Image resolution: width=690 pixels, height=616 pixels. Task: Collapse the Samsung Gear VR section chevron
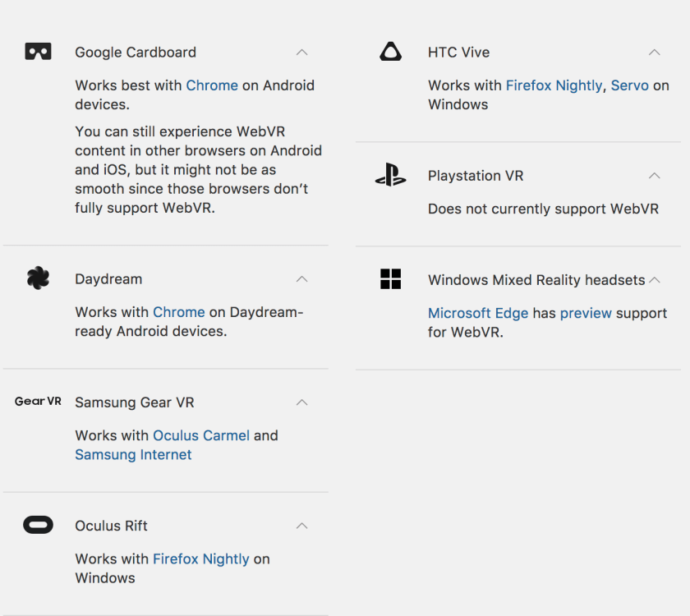coord(301,402)
